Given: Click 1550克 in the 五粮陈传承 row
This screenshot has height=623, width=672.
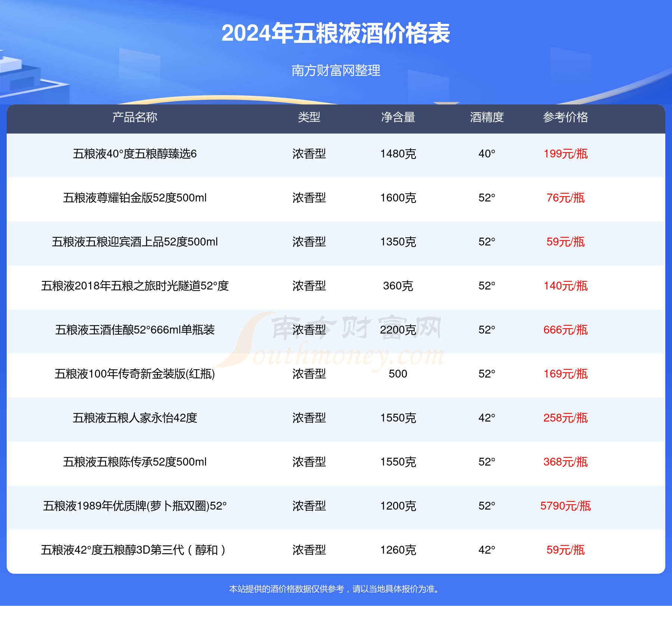Looking at the screenshot, I should [x=398, y=462].
